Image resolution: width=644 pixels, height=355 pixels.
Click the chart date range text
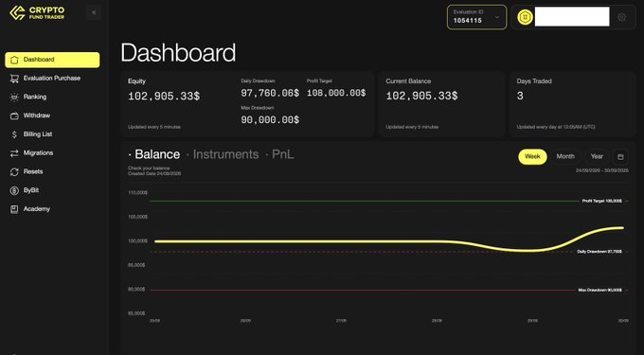(602, 170)
